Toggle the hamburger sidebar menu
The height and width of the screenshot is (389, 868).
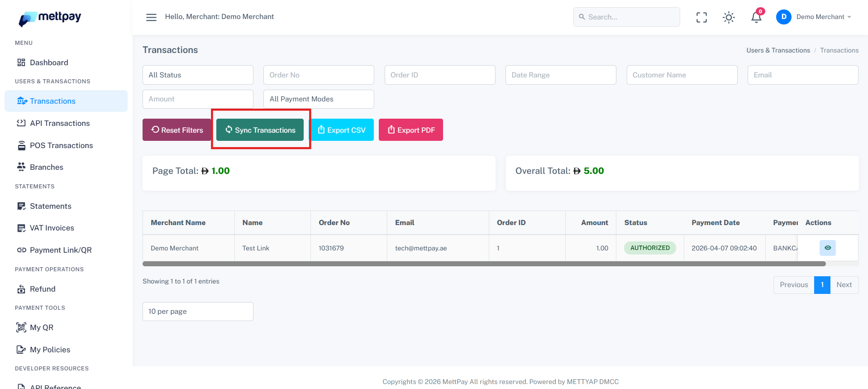point(151,17)
